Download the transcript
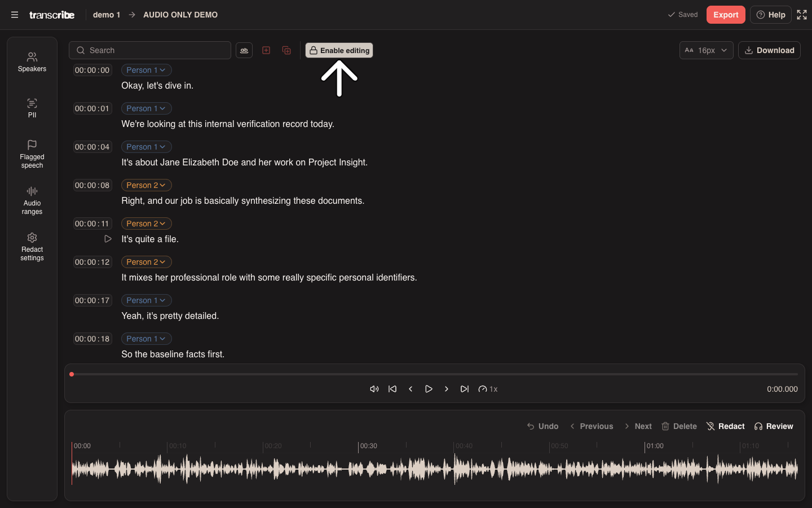Viewport: 812px width, 508px height. 769,50
